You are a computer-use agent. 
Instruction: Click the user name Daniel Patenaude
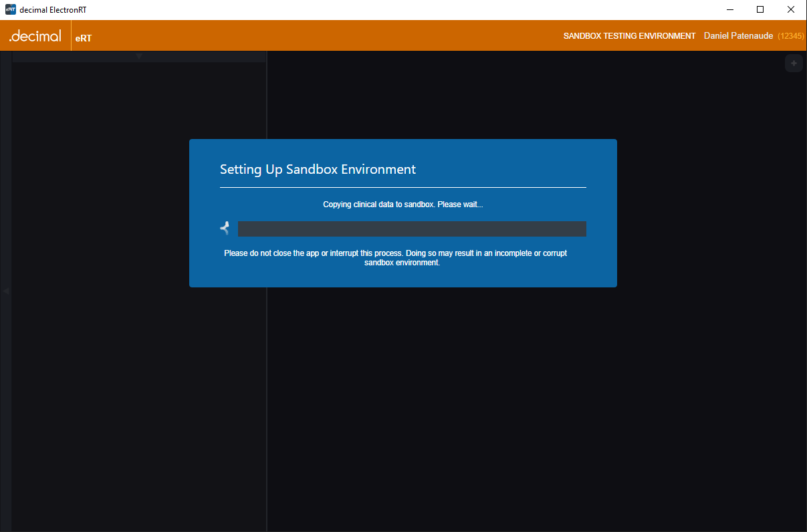738,36
